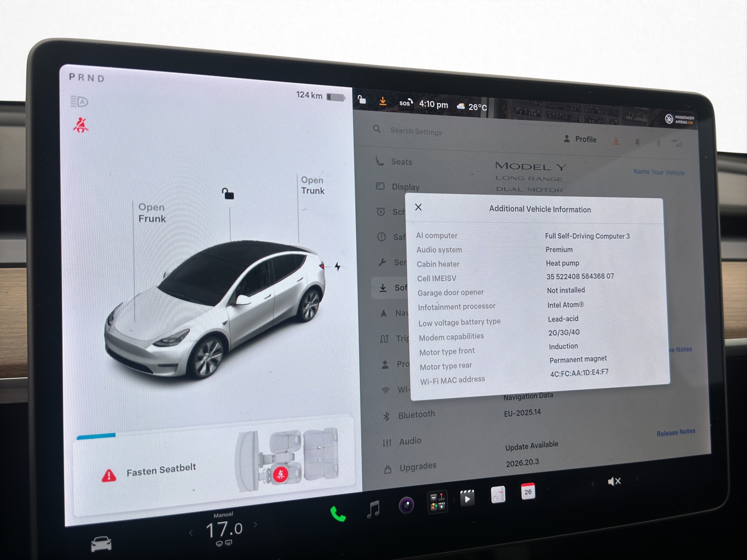This screenshot has height=560, width=747.
Task: Open the dashcam camera app
Action: click(x=406, y=505)
